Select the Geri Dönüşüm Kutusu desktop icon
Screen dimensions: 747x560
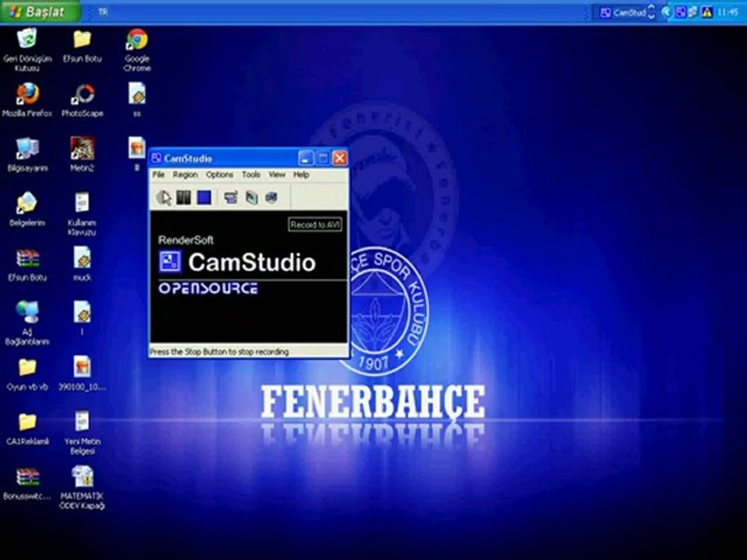tap(27, 50)
